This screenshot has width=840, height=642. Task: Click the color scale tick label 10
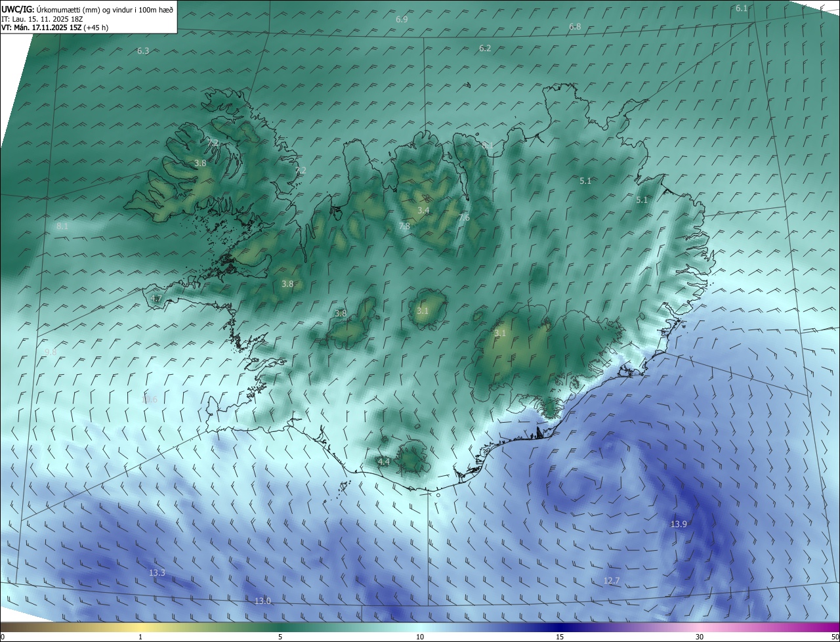(x=420, y=637)
